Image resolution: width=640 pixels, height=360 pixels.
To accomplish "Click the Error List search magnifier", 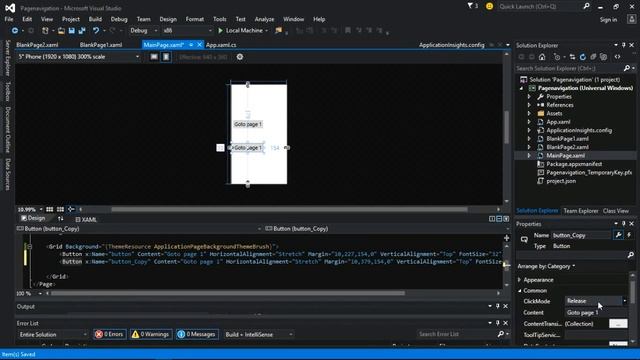I will click(x=501, y=334).
